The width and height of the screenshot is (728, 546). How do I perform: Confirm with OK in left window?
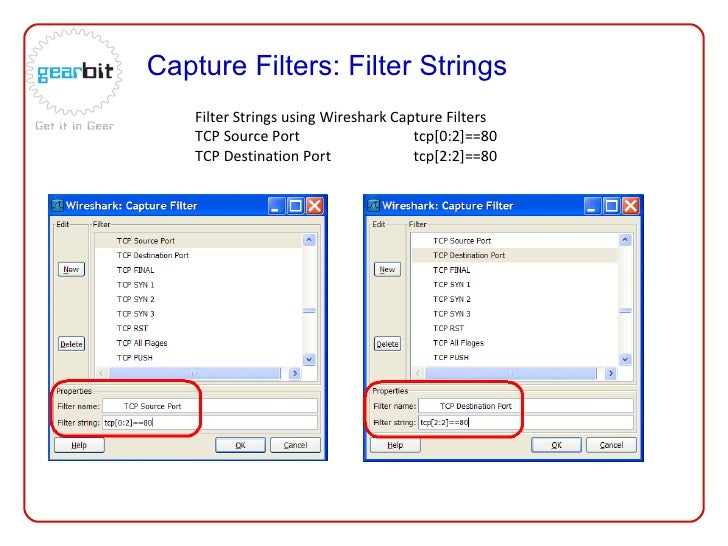240,445
